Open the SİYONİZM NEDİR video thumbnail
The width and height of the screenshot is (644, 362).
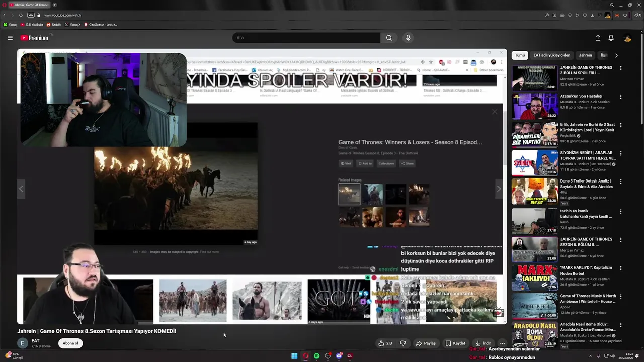click(x=535, y=162)
